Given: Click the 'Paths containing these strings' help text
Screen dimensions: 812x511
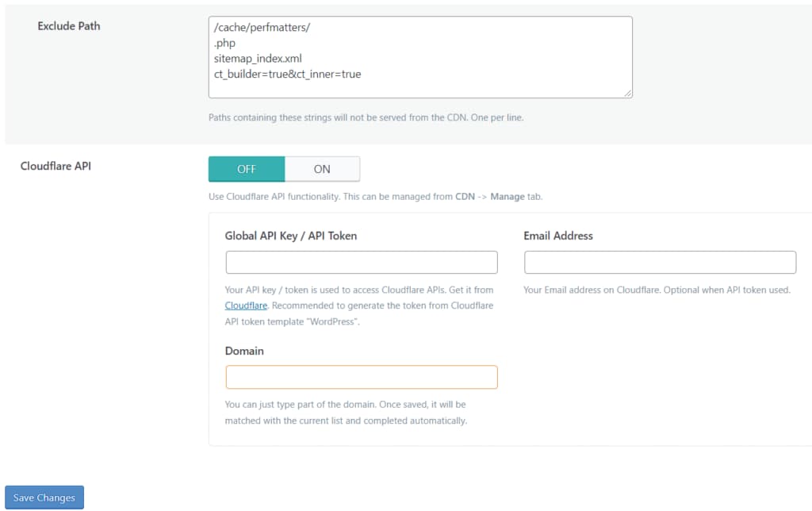Looking at the screenshot, I should pyautogui.click(x=366, y=117).
